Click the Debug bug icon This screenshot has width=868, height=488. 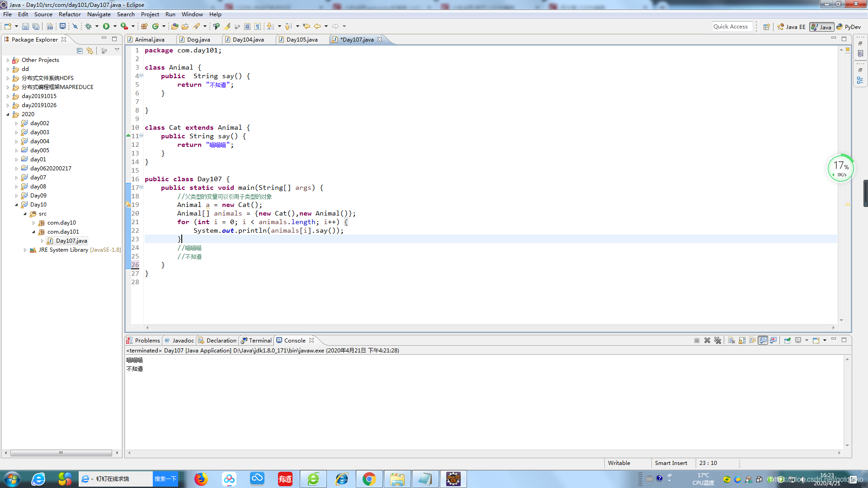88,27
